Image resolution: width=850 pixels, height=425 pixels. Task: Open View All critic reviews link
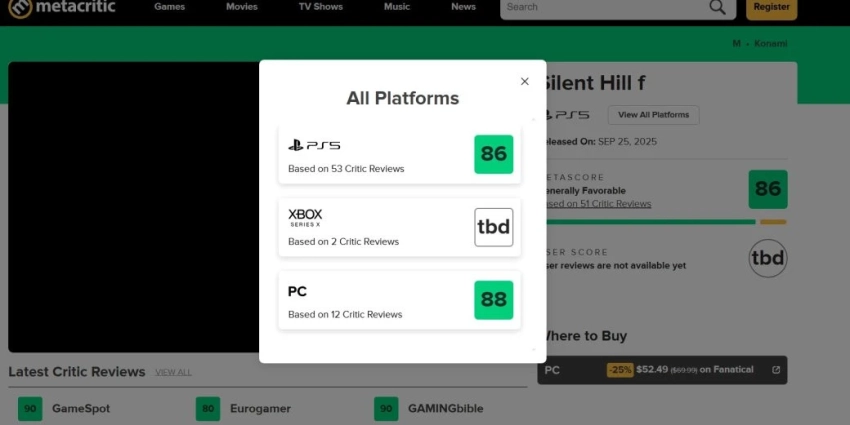coord(173,372)
